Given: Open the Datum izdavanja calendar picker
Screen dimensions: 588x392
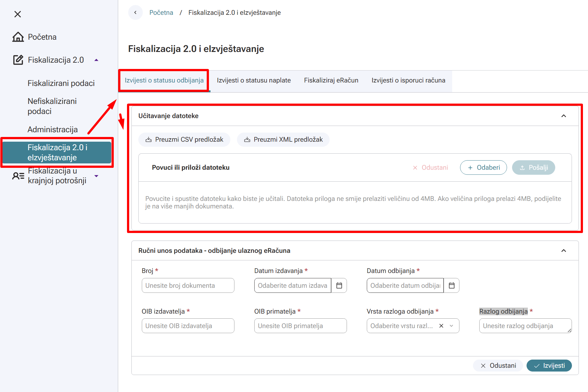Looking at the screenshot, I should [339, 286].
